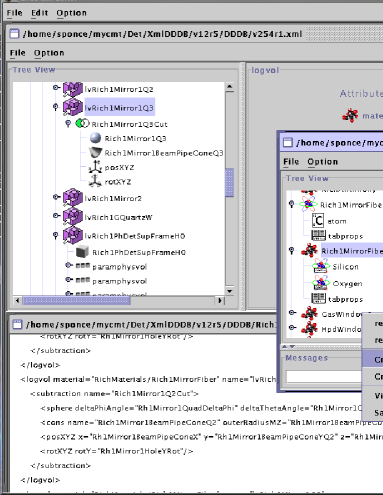Image resolution: width=383 pixels, height=495 pixels.
Task: Click the horizontal scrollbar right arrow in tree
Action: (x=220, y=300)
